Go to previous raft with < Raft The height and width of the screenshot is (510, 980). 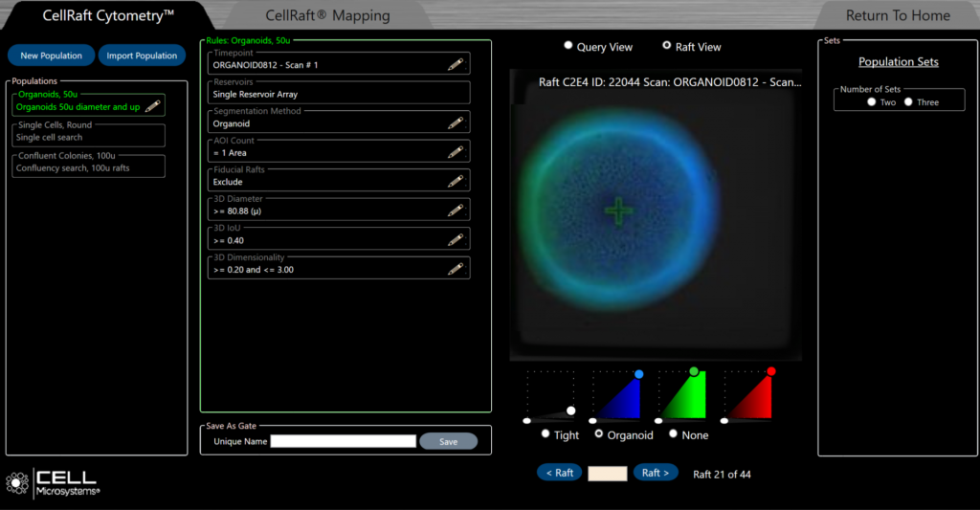559,473
